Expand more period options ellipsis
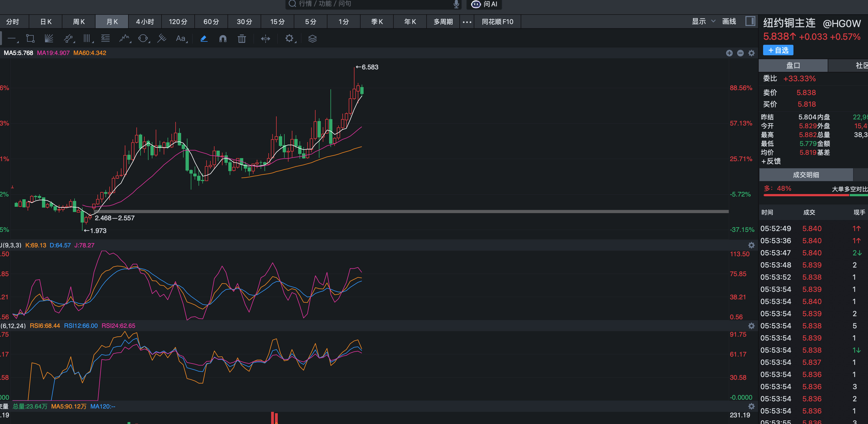 click(x=467, y=22)
